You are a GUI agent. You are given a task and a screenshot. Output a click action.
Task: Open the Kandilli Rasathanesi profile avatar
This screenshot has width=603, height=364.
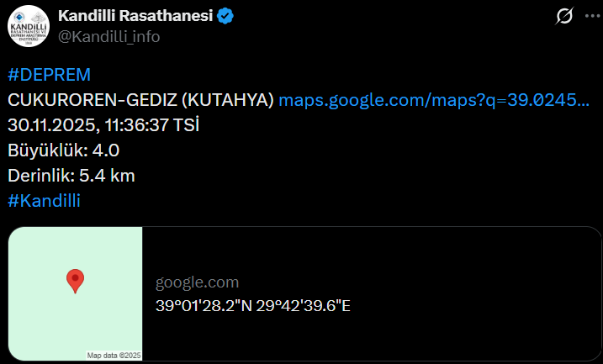(x=27, y=26)
